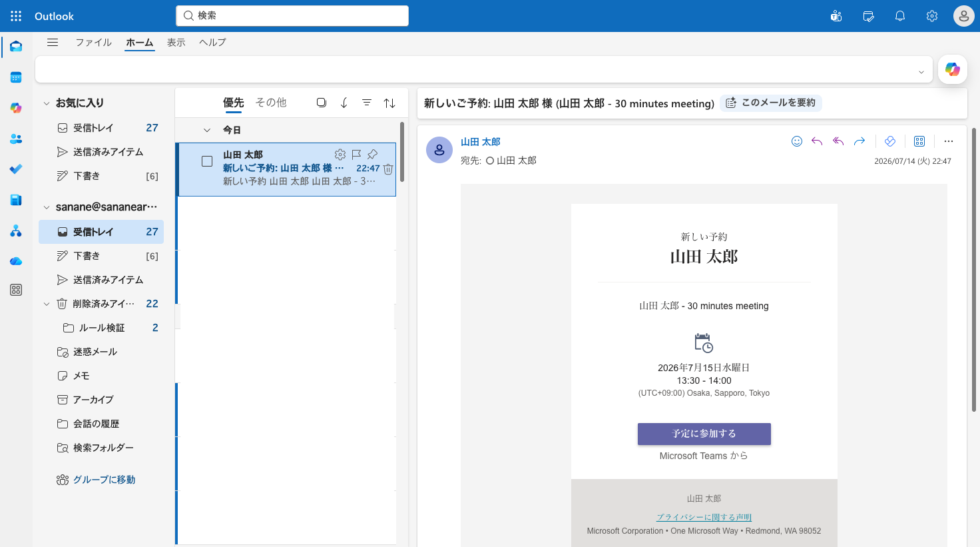Open the apps grid icon in the message actions

point(919,141)
